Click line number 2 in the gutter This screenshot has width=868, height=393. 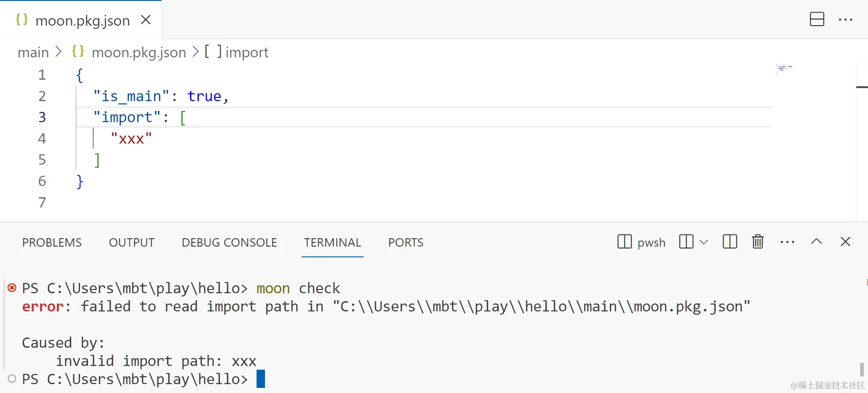pos(42,96)
